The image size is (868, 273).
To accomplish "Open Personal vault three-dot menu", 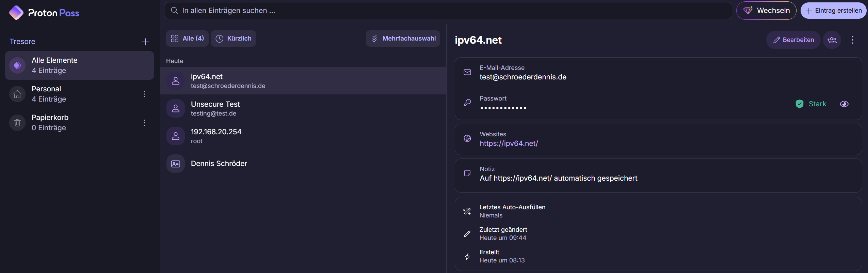I will coord(144,94).
